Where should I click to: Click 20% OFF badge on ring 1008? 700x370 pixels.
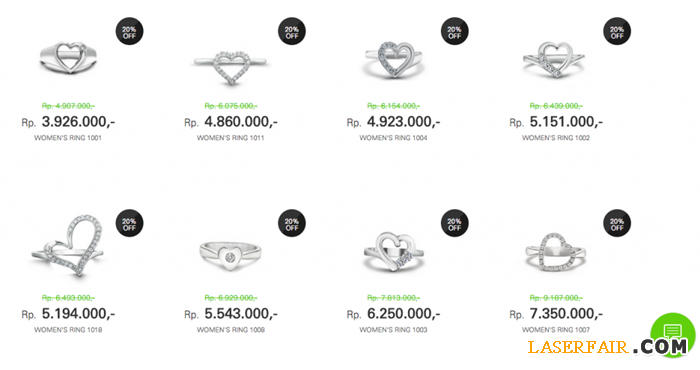[292, 223]
